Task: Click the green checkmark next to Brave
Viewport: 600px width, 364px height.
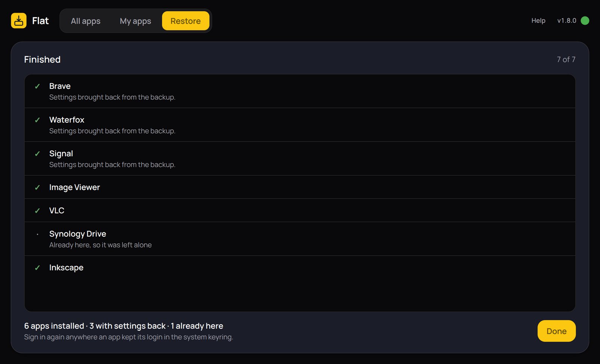Action: coord(37,86)
